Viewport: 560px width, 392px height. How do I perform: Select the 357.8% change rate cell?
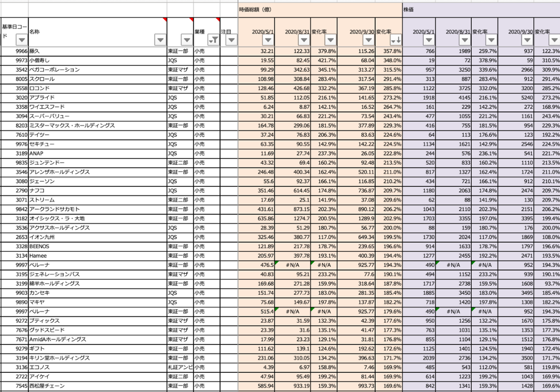click(389, 51)
